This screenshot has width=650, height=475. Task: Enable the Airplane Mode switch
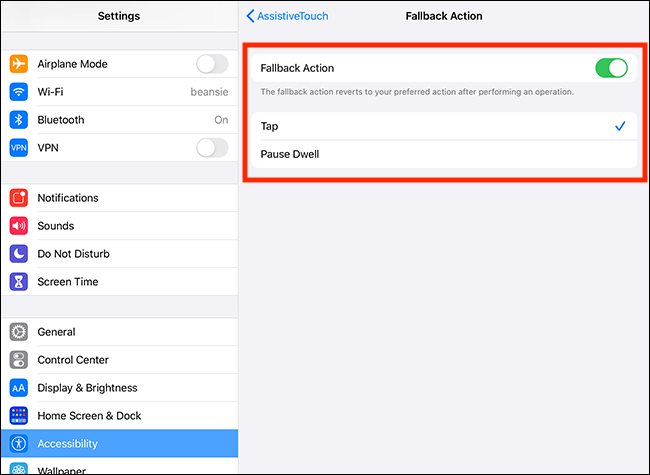coord(212,64)
